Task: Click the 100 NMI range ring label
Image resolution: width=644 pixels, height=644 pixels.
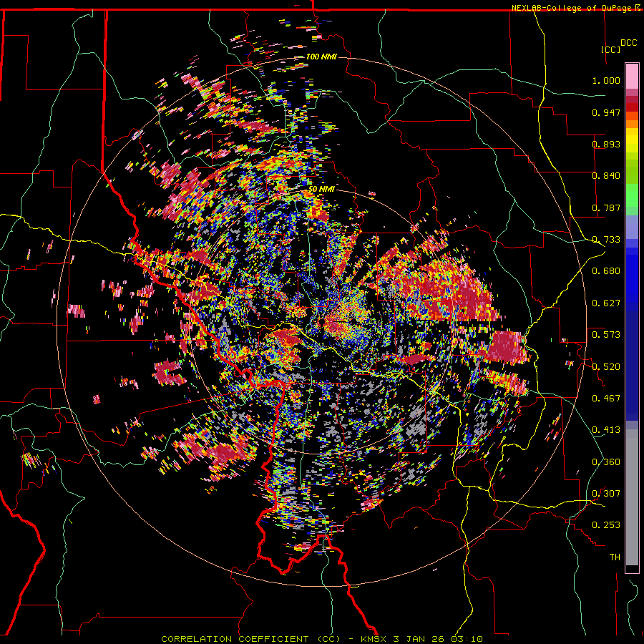Action: 321,57
